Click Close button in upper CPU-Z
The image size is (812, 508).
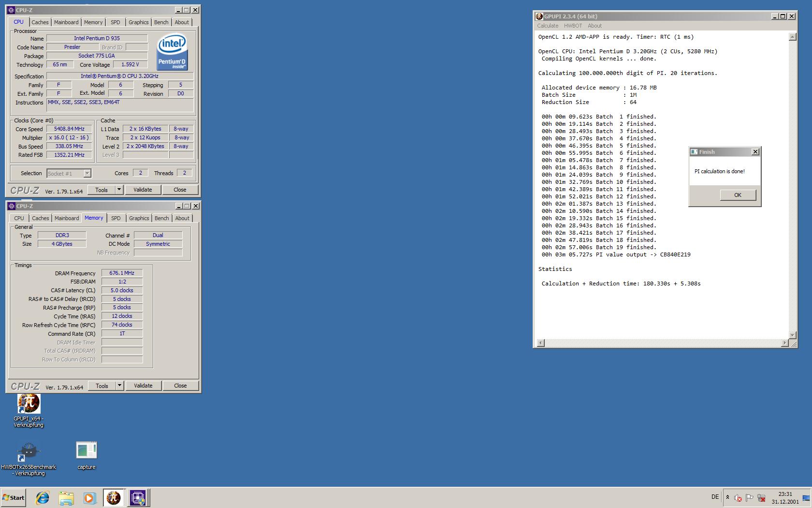pyautogui.click(x=180, y=190)
